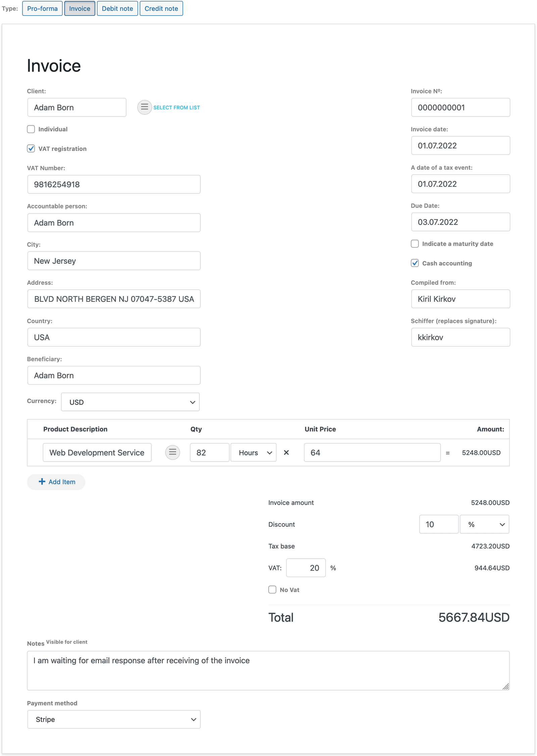Click the plus icon on Add Item
This screenshot has width=537, height=756.
click(x=42, y=481)
